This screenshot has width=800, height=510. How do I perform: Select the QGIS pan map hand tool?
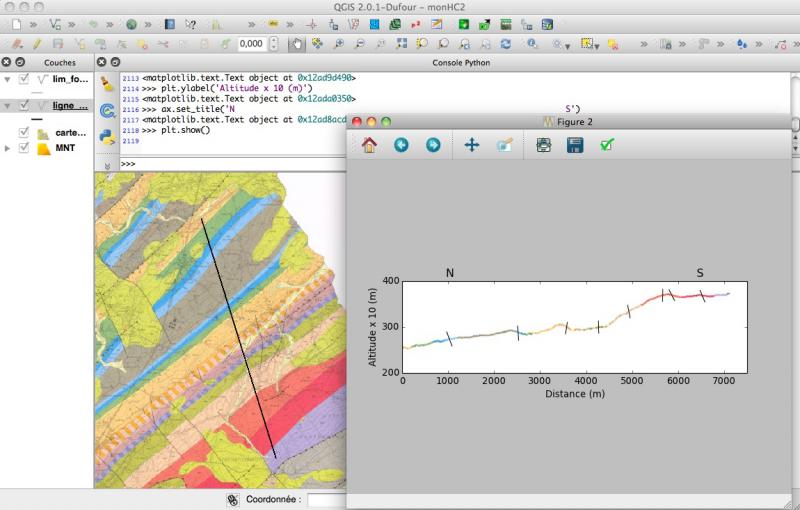click(296, 44)
